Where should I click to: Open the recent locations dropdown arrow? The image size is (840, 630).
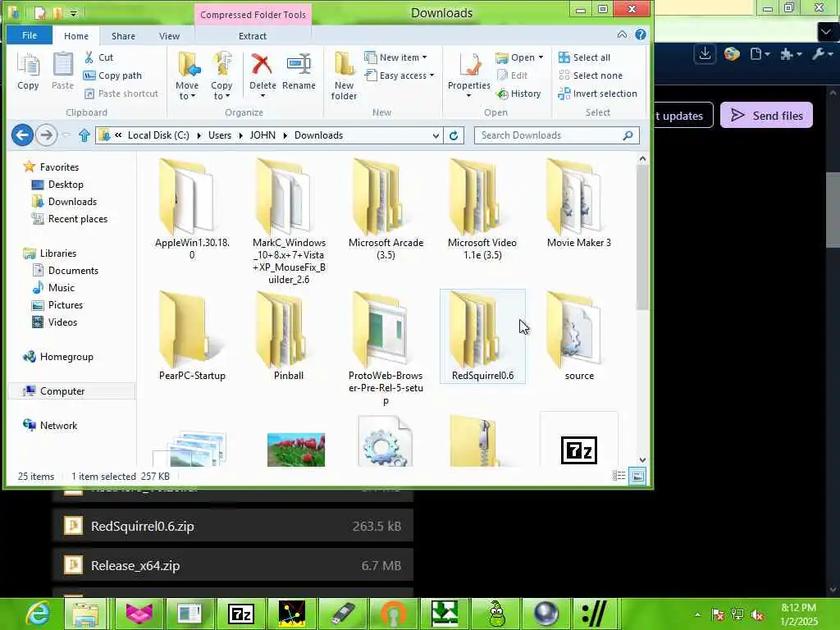click(x=66, y=135)
